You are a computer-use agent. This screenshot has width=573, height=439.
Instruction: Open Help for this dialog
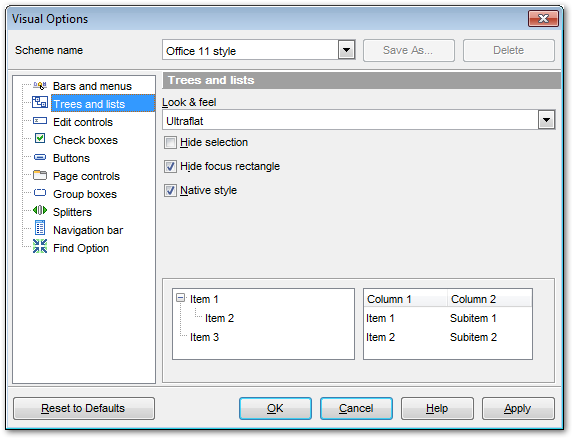click(x=437, y=408)
